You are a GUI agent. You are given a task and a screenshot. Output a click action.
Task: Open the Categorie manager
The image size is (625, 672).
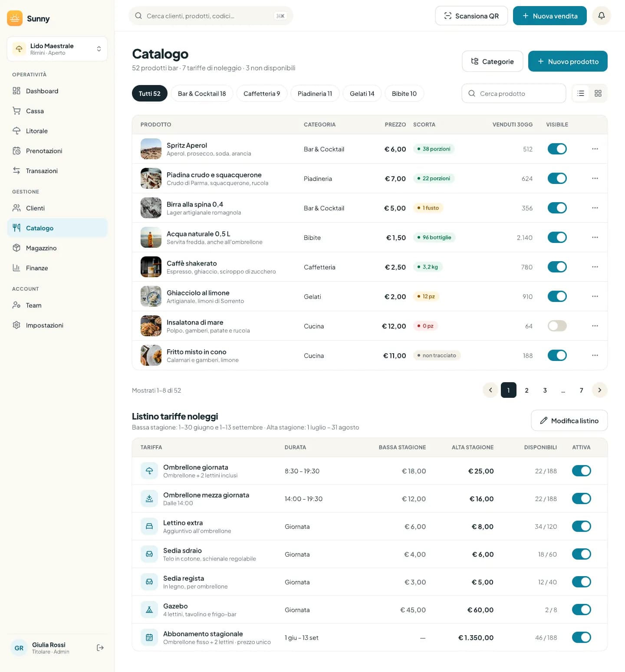[492, 61]
